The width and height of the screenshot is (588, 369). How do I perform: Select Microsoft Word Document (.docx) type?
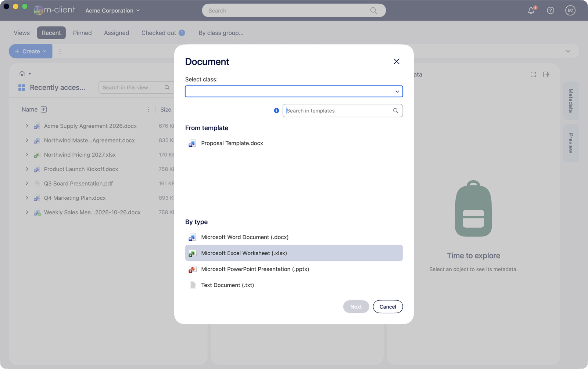point(294,237)
